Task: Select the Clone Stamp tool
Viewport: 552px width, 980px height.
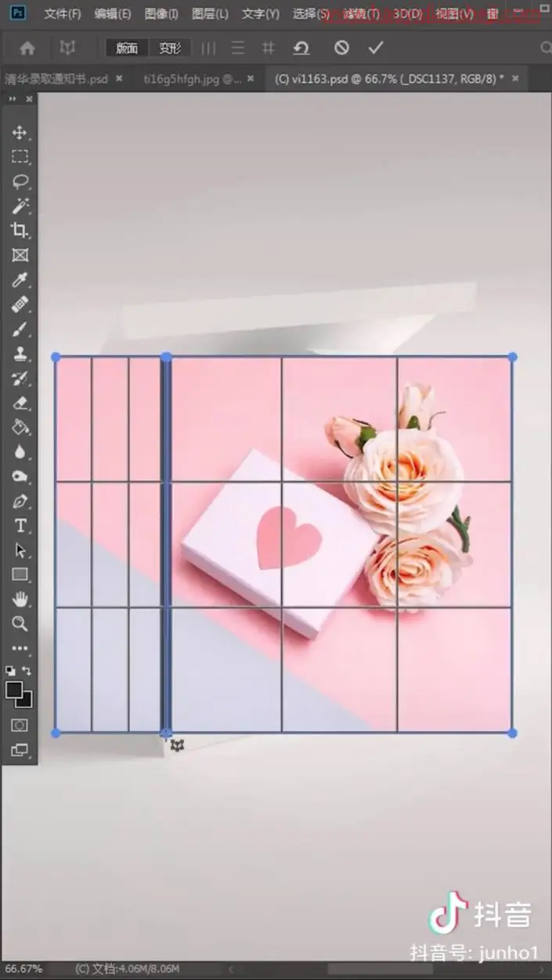Action: tap(20, 354)
